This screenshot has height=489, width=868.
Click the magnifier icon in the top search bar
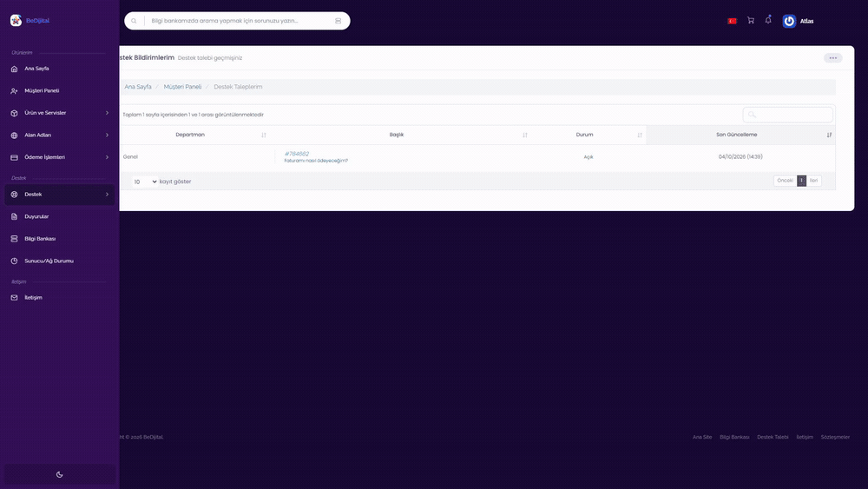(134, 21)
